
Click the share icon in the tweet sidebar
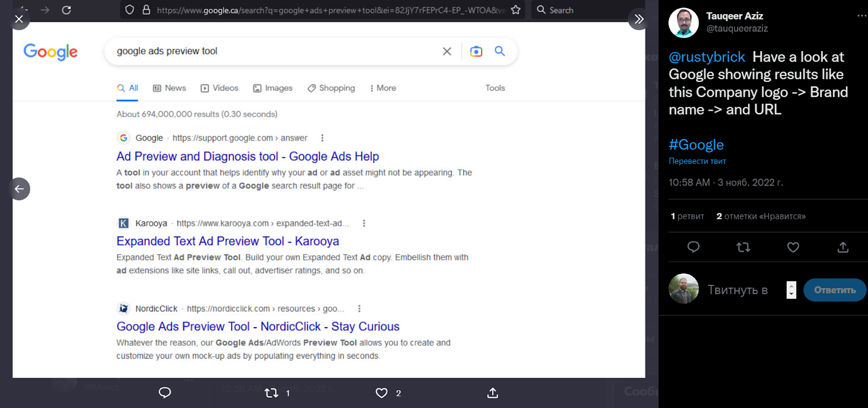pos(843,247)
